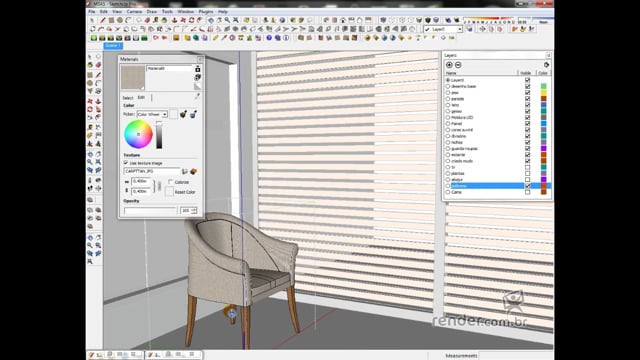This screenshot has width=640, height=360.
Task: Browse for texture image file icon
Action: (184, 171)
